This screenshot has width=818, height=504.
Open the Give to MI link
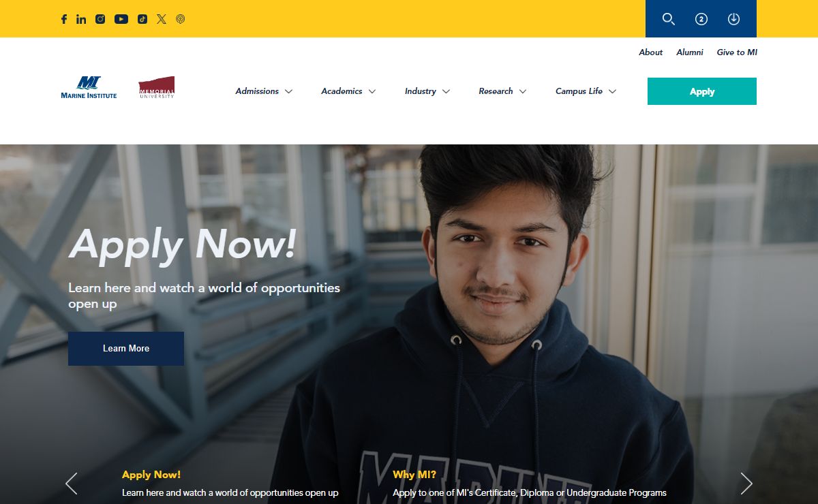coord(737,52)
